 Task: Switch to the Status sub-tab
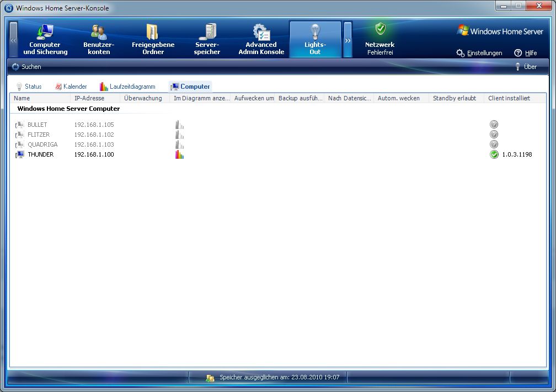click(29, 87)
